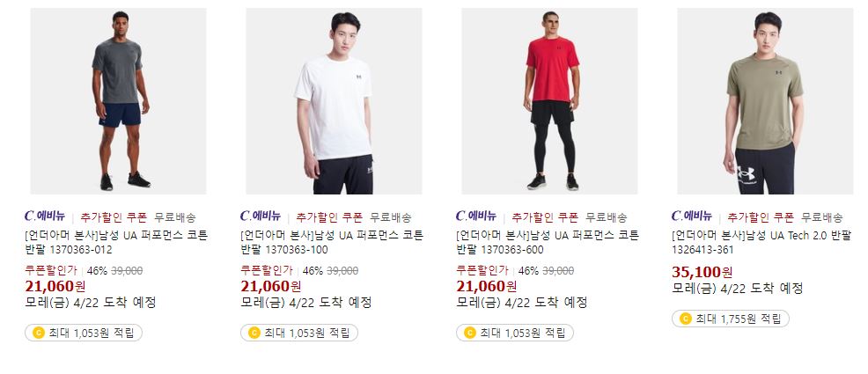Viewport: 868px width, 374px height.
Task: Click the C.에비뉴 logo on the grey shirt item
Action: (45, 216)
